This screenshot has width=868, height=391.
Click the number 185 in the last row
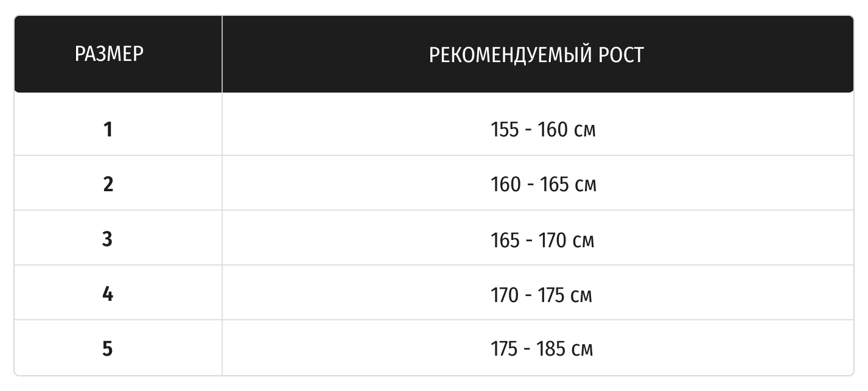[551, 350]
